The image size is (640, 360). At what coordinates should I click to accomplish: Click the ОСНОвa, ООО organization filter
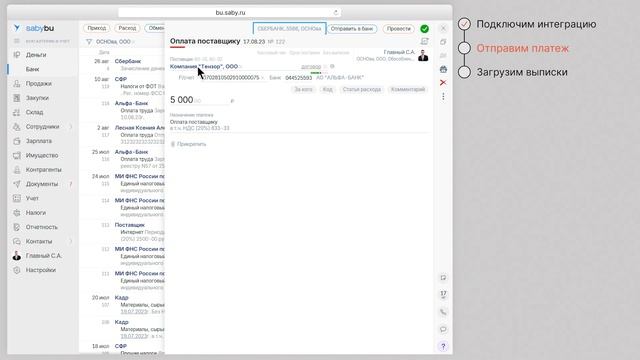point(113,42)
